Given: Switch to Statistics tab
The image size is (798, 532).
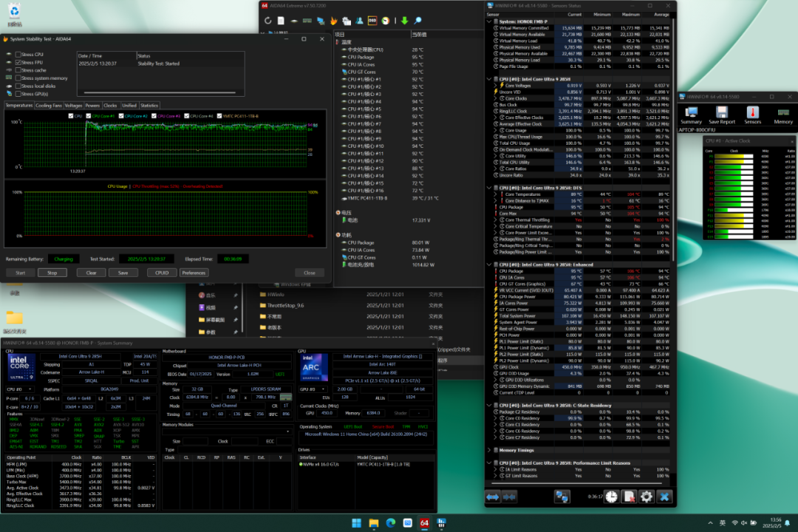Looking at the screenshot, I should pos(149,106).
